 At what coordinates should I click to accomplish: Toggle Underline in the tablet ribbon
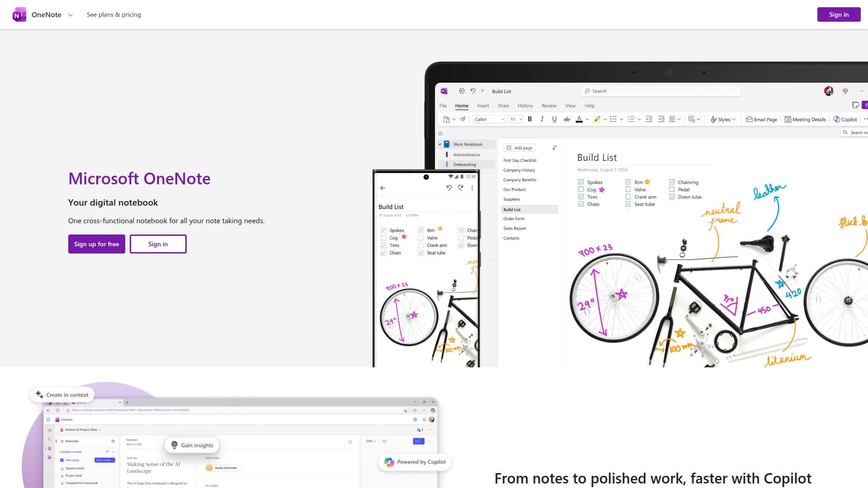[x=554, y=119]
